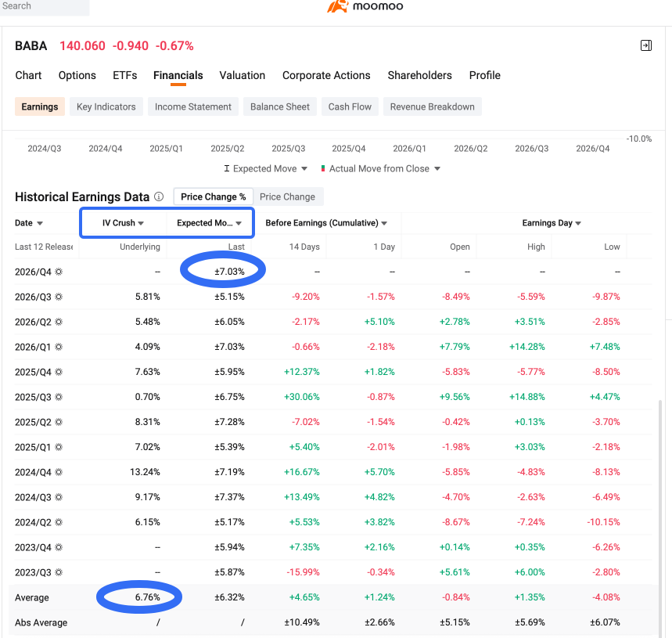Click the Actual Move red-green legend marker
This screenshot has height=638, width=672.
(323, 168)
